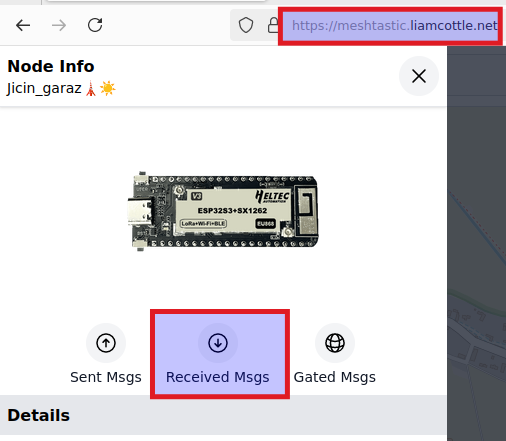This screenshot has width=506, height=441.
Task: Click the dimmed map beside the panel
Action: pos(476,243)
